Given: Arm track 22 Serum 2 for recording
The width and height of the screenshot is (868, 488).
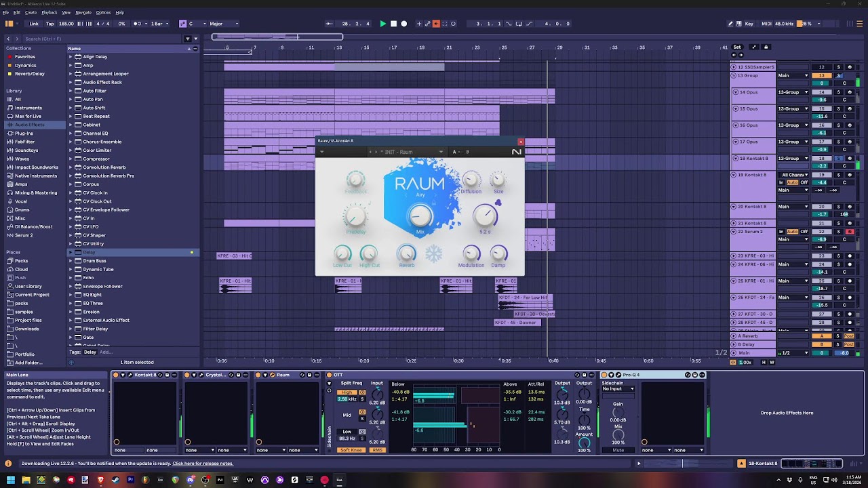Looking at the screenshot, I should [x=850, y=232].
